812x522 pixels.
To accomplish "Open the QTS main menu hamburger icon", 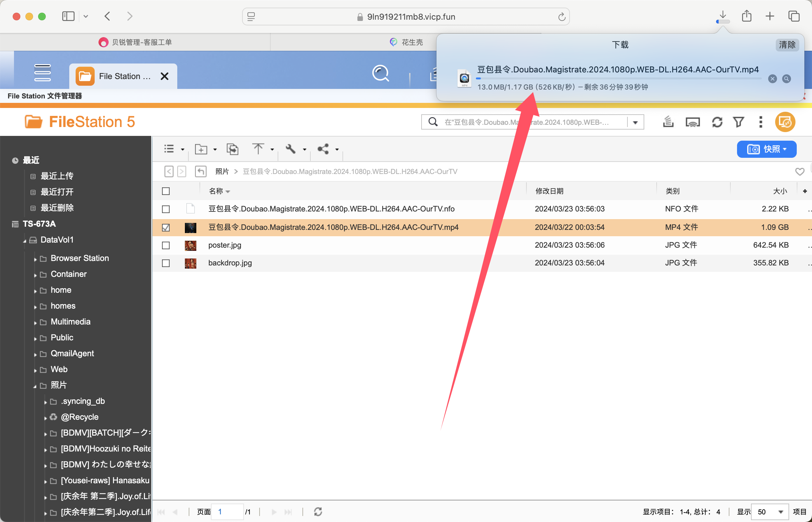I will [42, 73].
